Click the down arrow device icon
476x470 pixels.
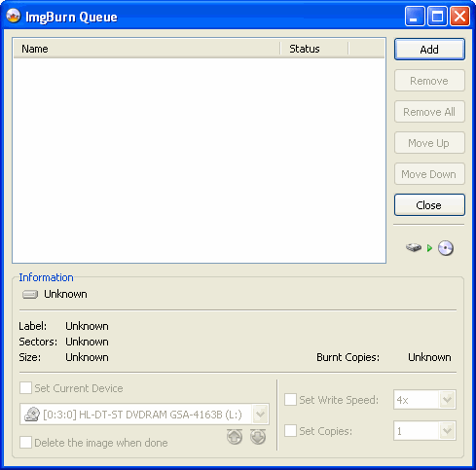tap(258, 437)
